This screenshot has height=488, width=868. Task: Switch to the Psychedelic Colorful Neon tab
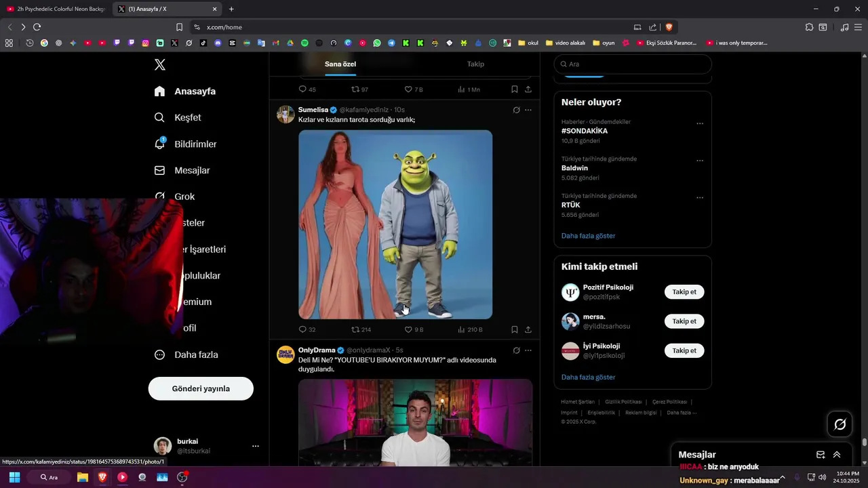(56, 9)
